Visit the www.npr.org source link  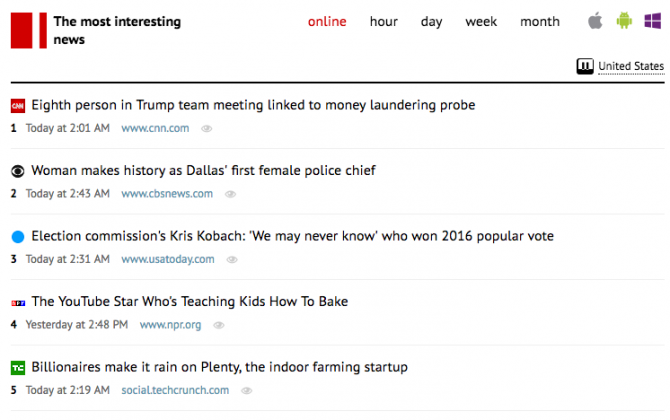[x=170, y=325]
